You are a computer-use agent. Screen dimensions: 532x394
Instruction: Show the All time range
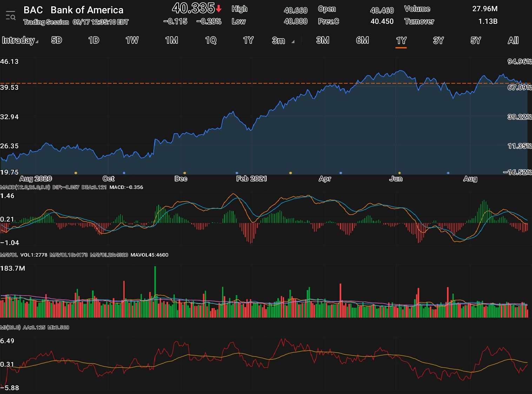coord(513,40)
